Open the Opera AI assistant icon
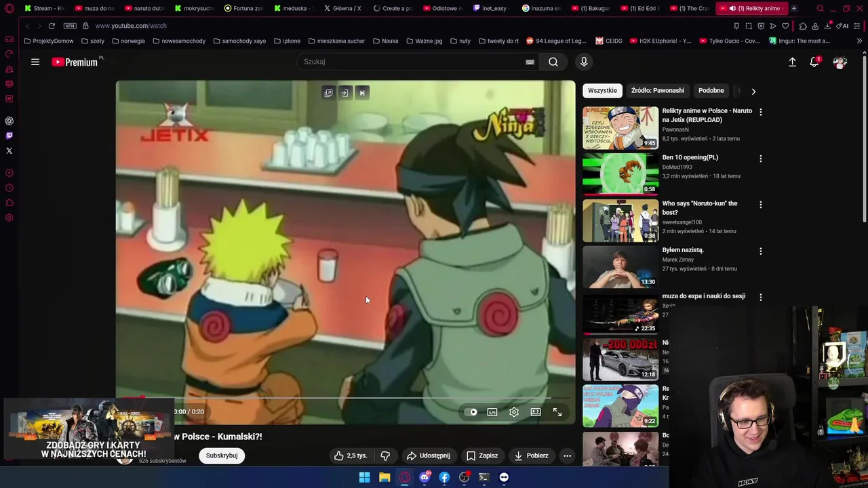This screenshot has width=868, height=488. [842, 26]
